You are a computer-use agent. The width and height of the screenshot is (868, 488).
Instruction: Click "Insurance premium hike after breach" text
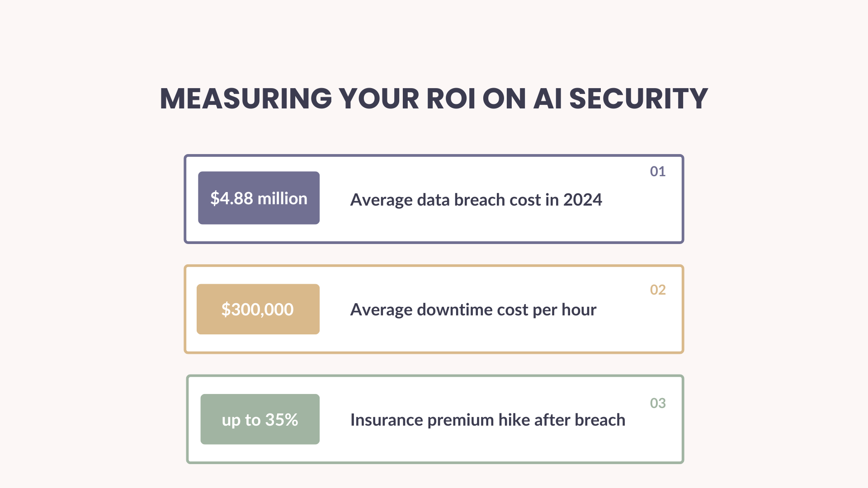(488, 420)
